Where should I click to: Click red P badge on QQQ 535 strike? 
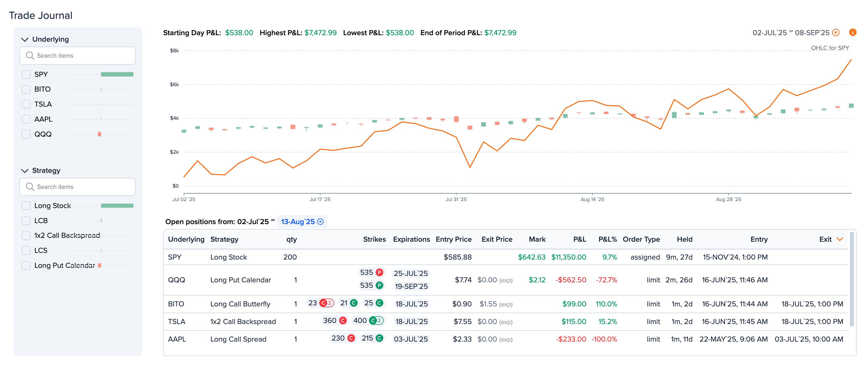click(379, 273)
